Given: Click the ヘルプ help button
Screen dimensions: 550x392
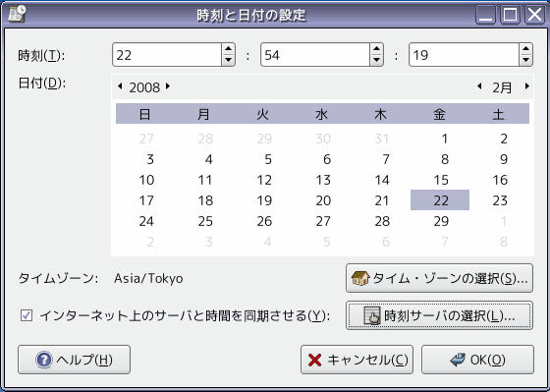Looking at the screenshot, I should [x=74, y=360].
